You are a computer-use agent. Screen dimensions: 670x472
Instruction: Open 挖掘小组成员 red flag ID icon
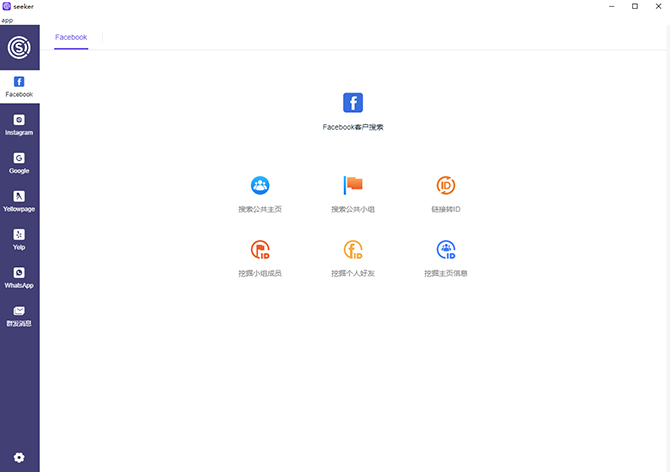[x=260, y=249]
